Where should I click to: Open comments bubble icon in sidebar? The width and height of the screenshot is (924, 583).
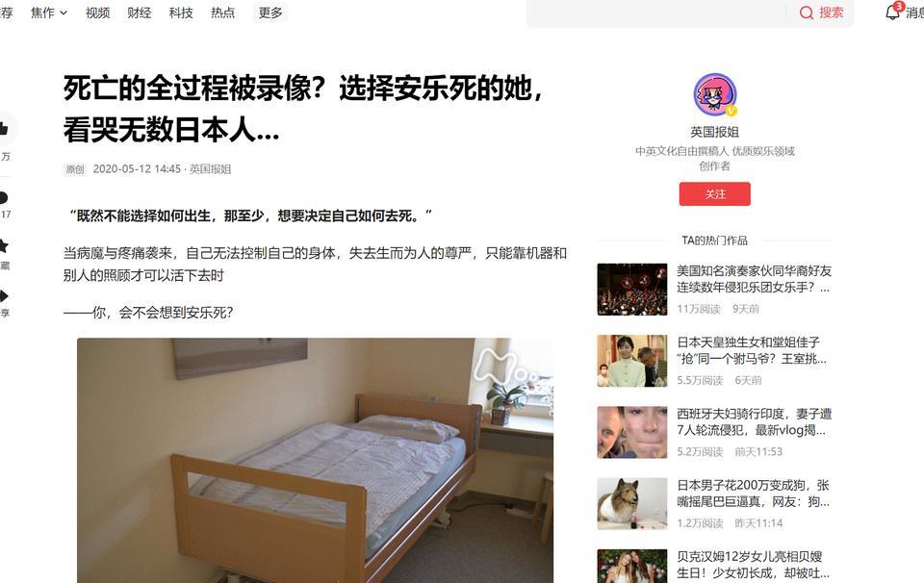[x=4, y=198]
